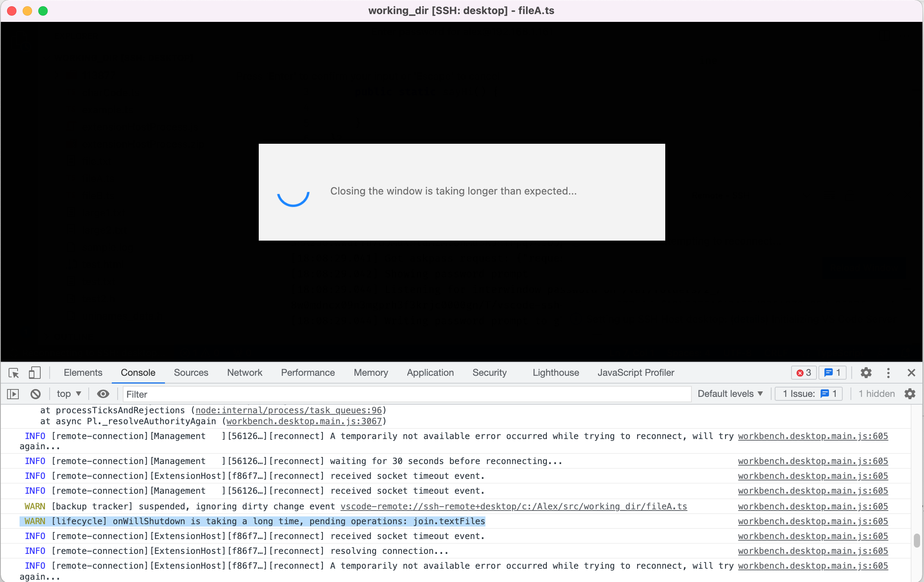Image resolution: width=924 pixels, height=582 pixels.
Task: Reveal the 1 hidden console message
Action: pos(876,394)
